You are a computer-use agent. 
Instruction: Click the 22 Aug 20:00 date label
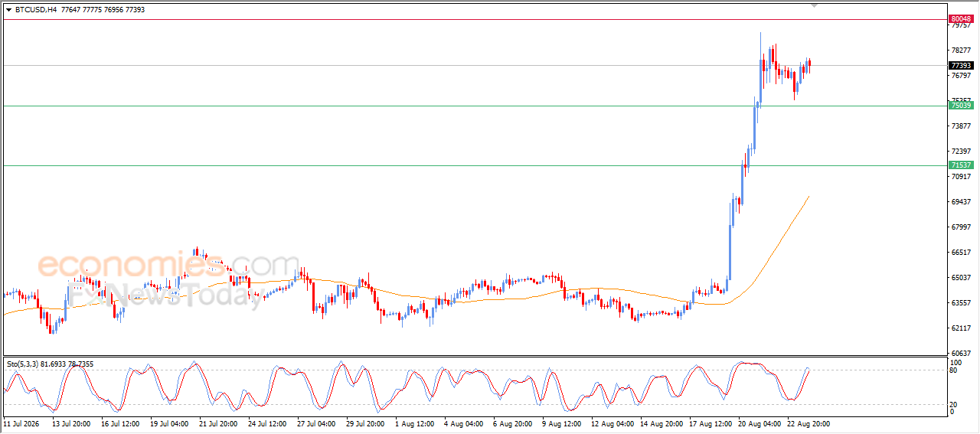810,423
